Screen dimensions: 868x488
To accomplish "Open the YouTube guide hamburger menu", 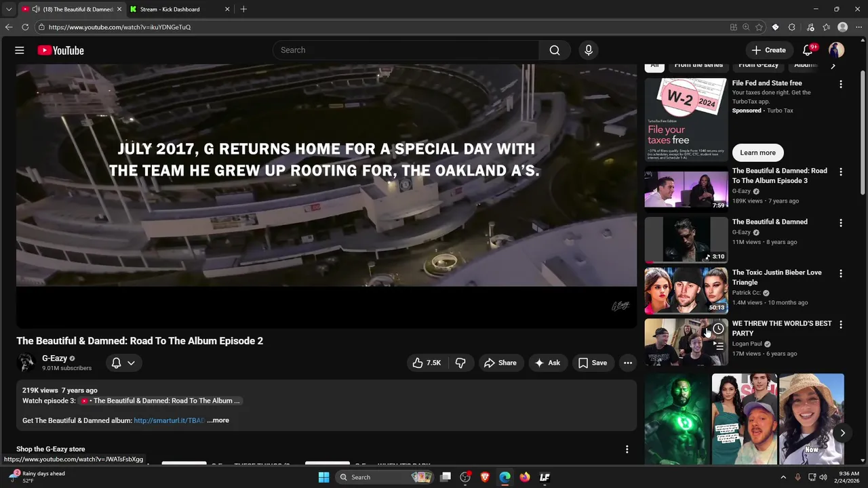I will tap(20, 50).
